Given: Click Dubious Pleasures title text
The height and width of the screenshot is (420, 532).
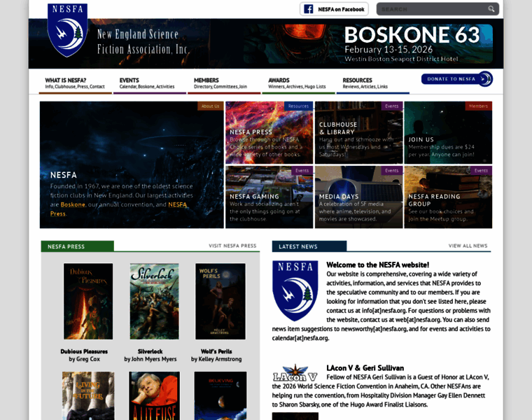Looking at the screenshot, I should click(84, 351).
